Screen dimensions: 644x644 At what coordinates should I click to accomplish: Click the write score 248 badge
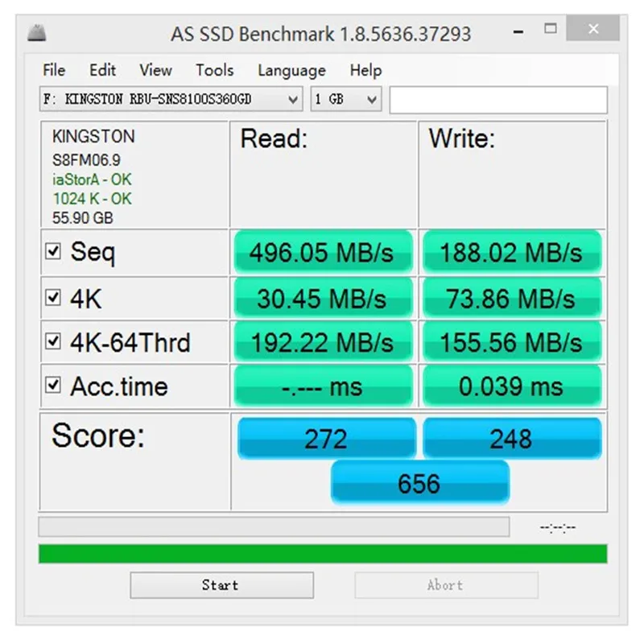[512, 438]
